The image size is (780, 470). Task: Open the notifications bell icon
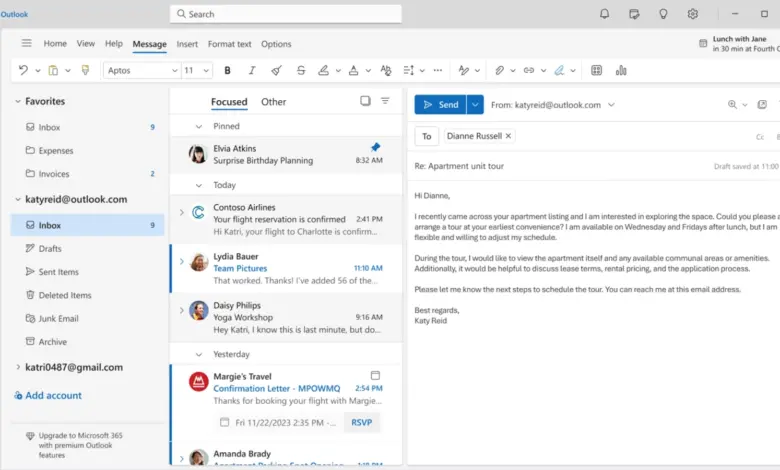(604, 14)
